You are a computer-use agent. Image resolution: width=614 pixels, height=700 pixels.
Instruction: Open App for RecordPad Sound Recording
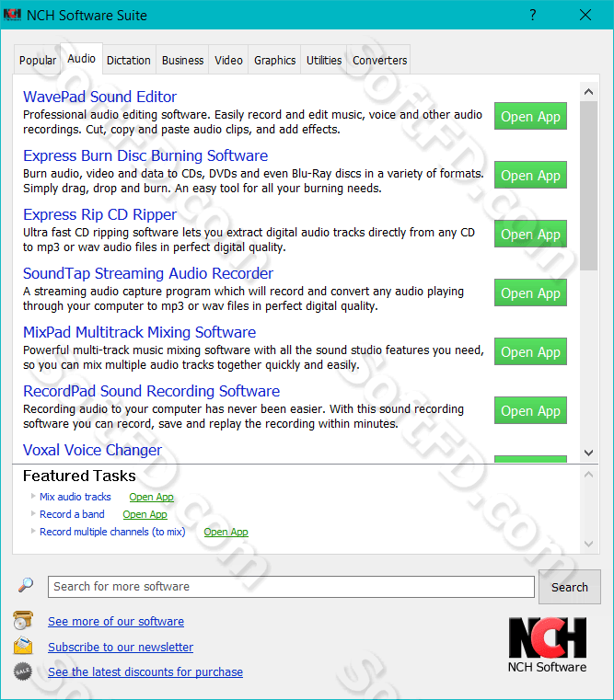(530, 411)
